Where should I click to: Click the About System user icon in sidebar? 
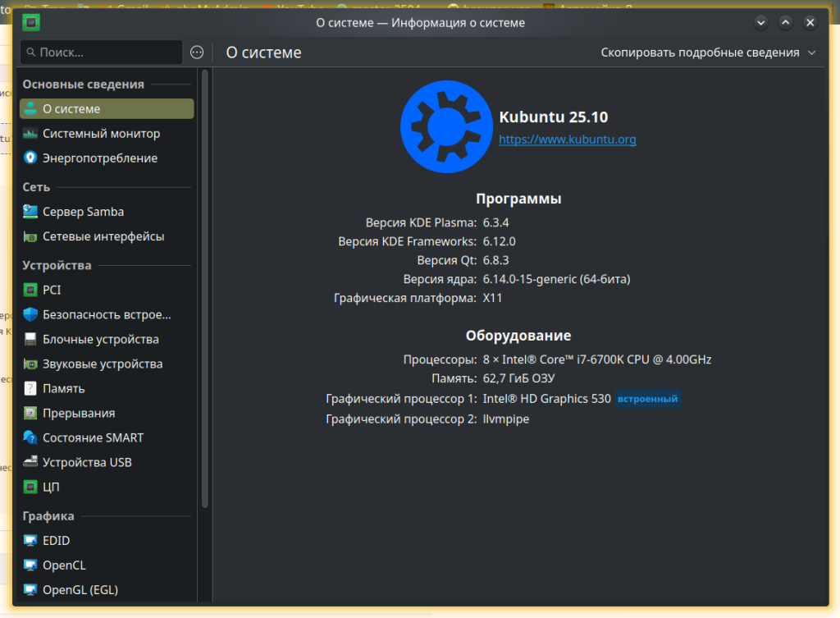pyautogui.click(x=30, y=109)
